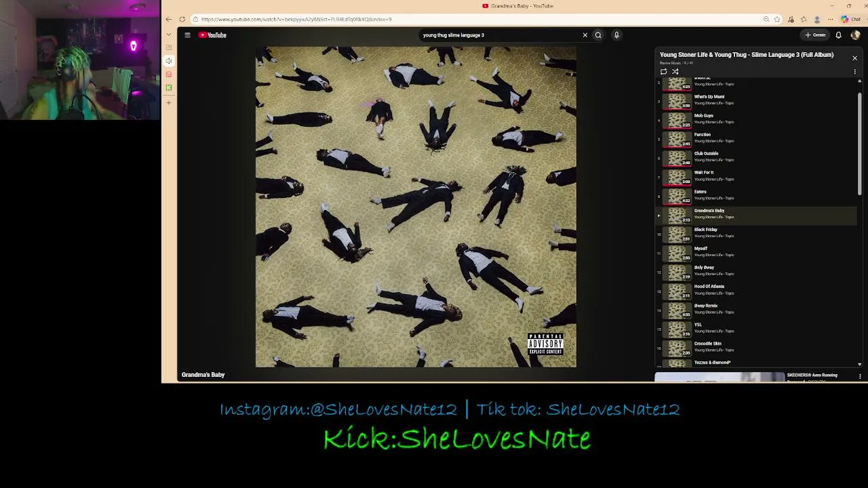Select the "Hood Of Atlanta" playlist track

coord(756,291)
